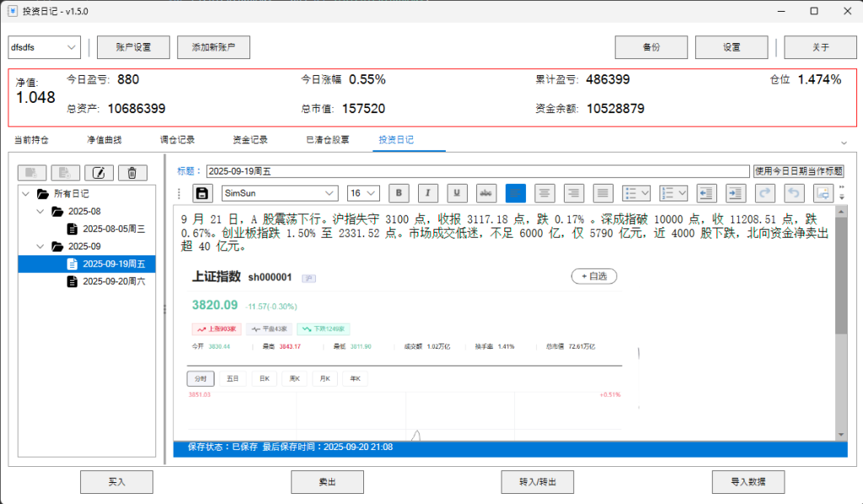Collapse the 2025-08 folder
Viewport: 863px width, 504px height.
(40, 212)
